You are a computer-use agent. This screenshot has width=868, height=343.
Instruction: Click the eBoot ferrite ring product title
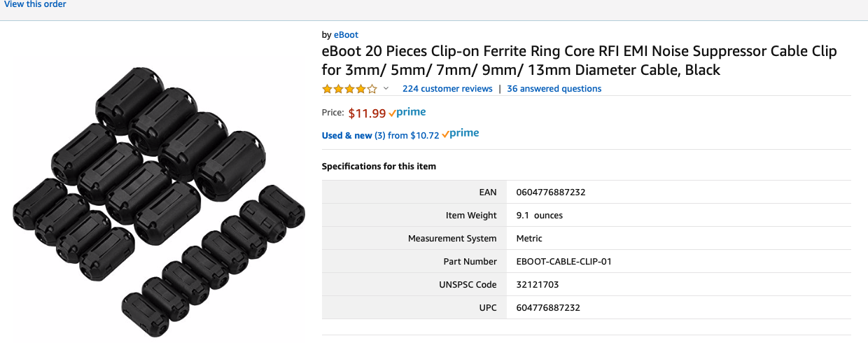[579, 61]
